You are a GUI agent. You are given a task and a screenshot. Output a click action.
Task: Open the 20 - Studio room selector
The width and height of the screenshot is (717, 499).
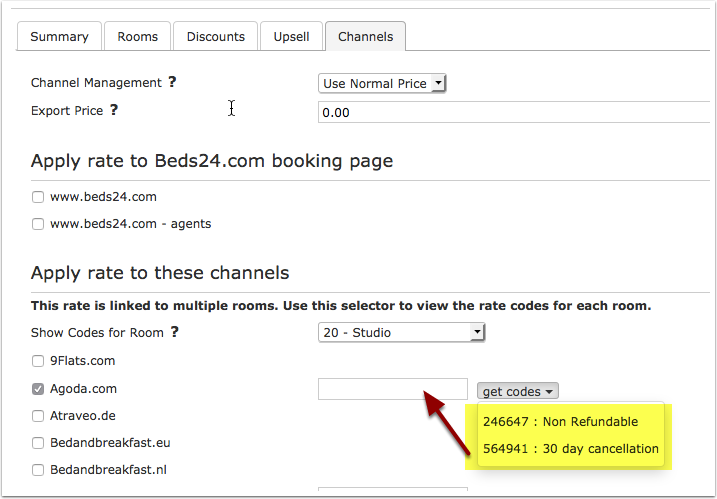click(x=401, y=333)
